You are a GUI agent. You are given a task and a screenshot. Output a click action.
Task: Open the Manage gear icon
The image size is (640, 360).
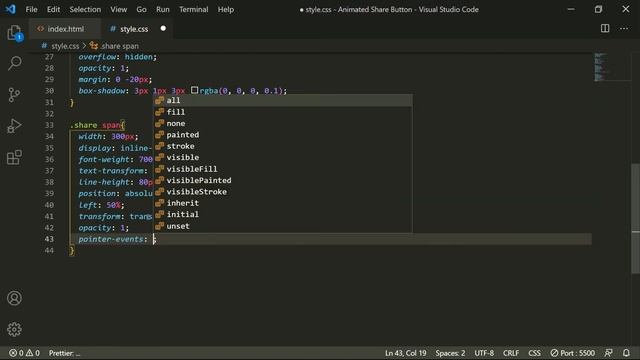[14, 329]
